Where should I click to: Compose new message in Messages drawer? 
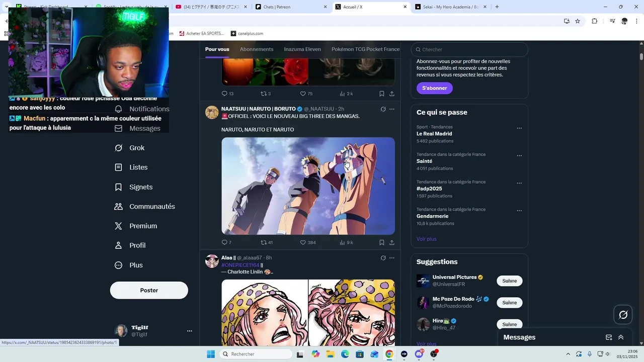coord(609,337)
